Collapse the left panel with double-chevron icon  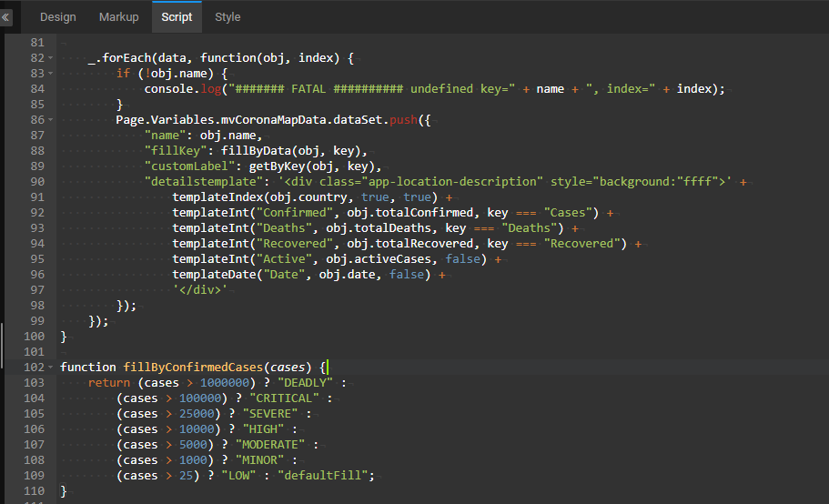[x=5, y=17]
